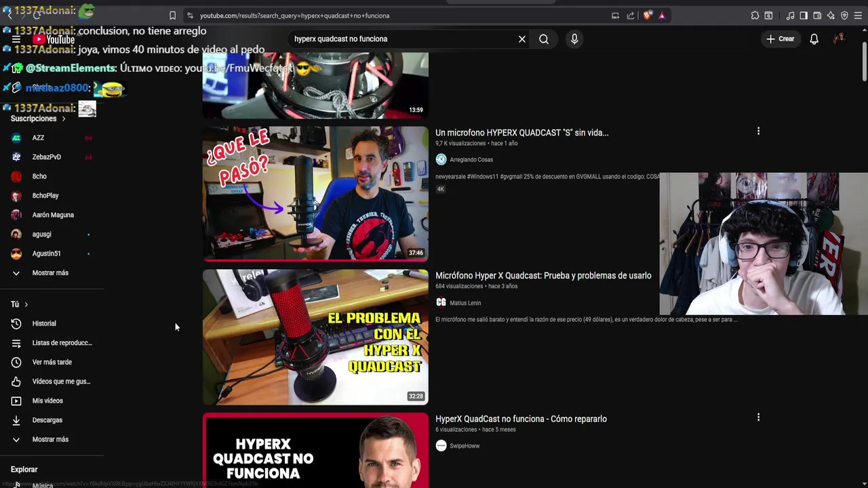
Task: Click install/cast screen icon in address bar
Action: [x=615, y=16]
